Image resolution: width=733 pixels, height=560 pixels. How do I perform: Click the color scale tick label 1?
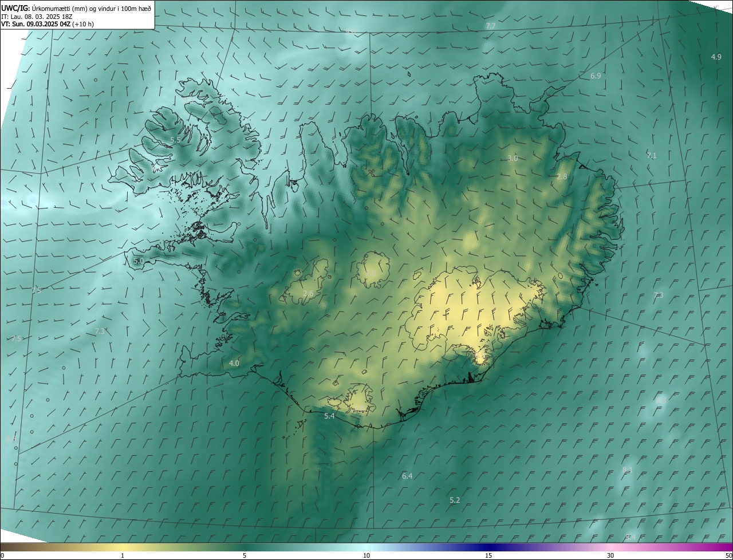tap(123, 555)
